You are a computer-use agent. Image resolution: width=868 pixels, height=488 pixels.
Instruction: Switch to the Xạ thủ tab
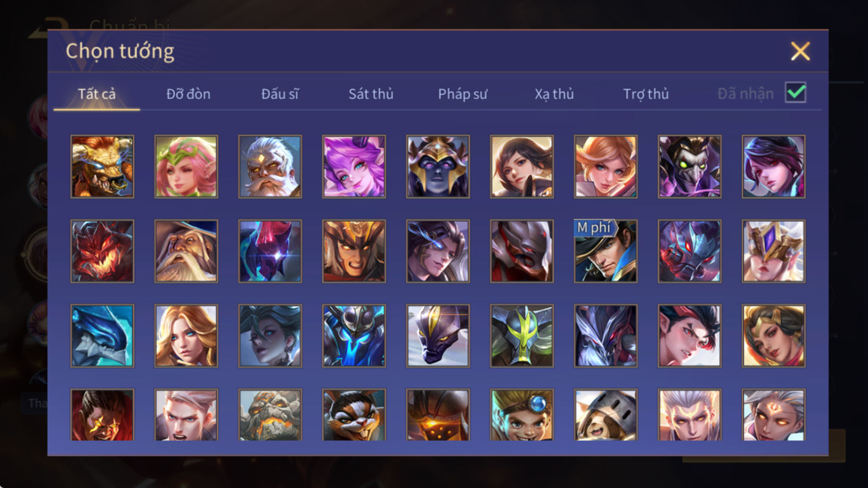554,94
